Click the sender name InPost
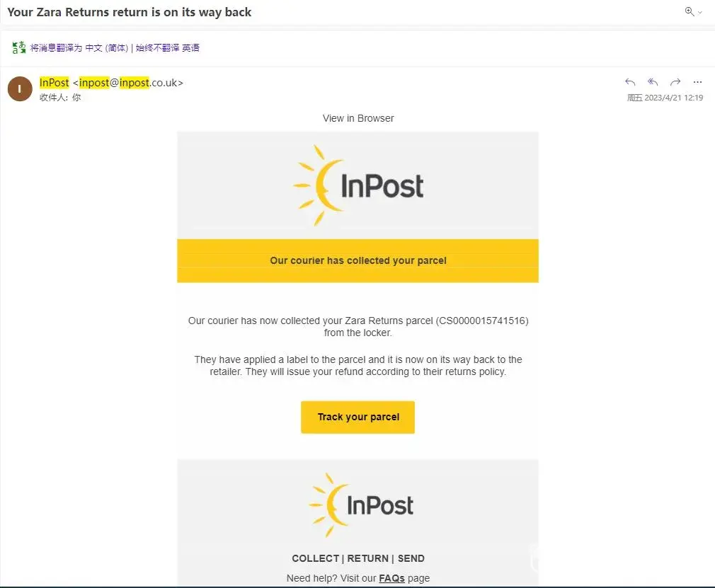Image resolution: width=715 pixels, height=588 pixels. [x=55, y=83]
